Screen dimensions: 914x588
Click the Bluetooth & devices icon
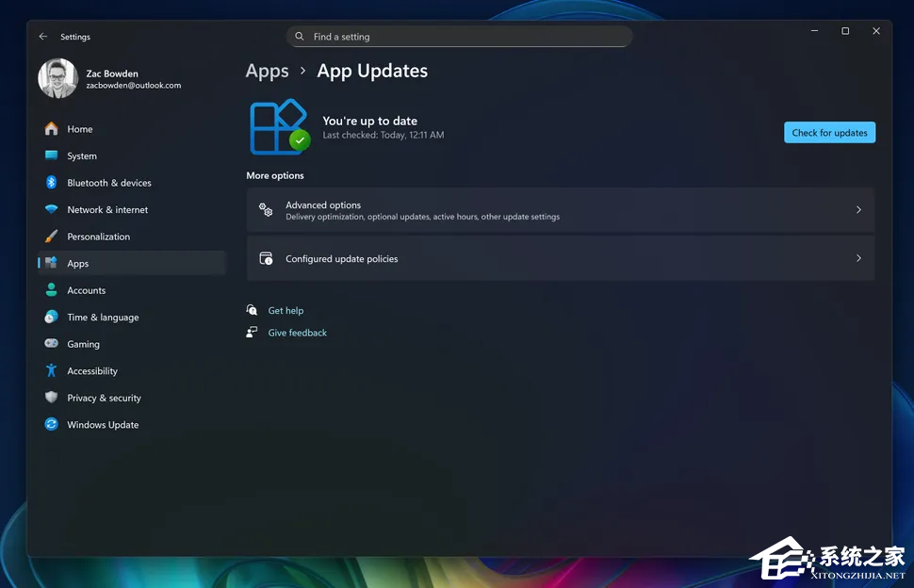pyautogui.click(x=51, y=183)
